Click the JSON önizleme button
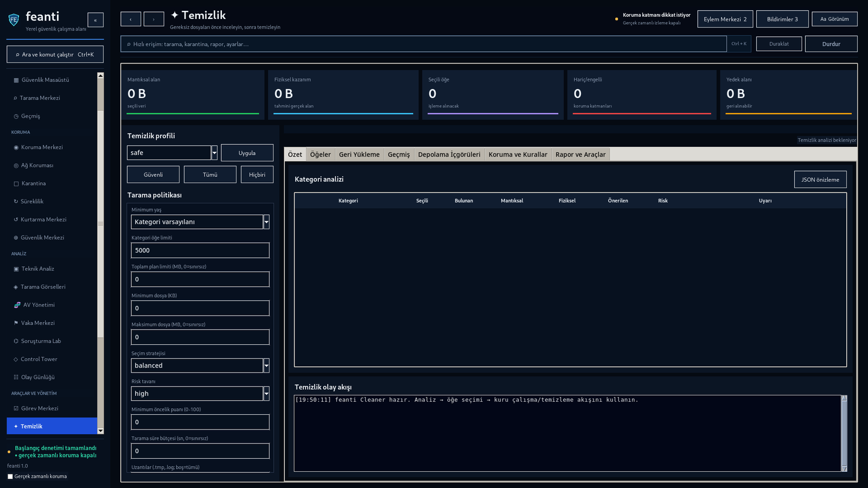Image resolution: width=868 pixels, height=488 pixels. [x=820, y=179]
